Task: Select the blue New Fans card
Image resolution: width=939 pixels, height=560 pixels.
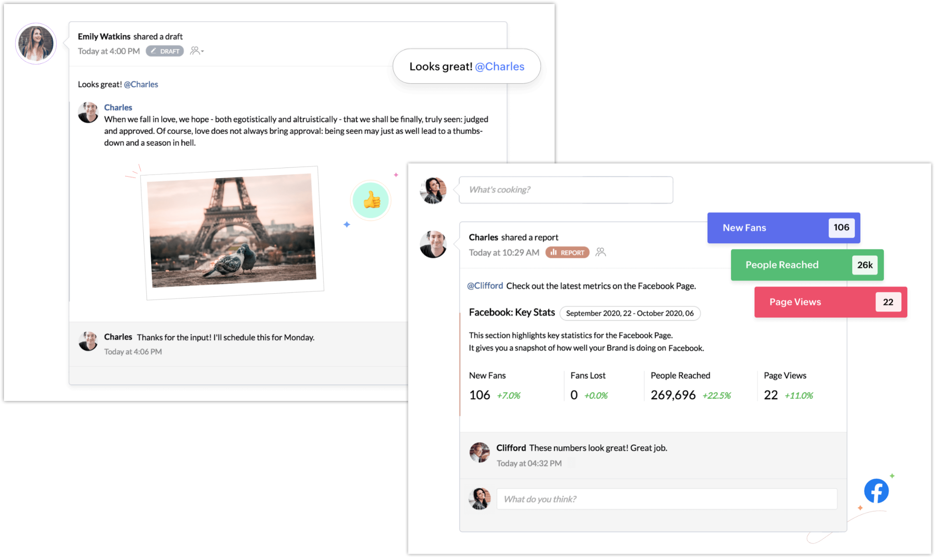Action: pyautogui.click(x=783, y=228)
